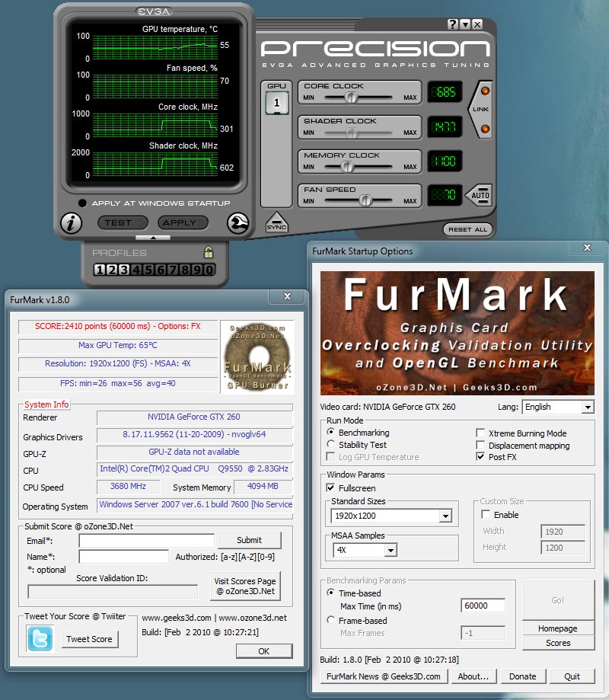Quit FurMark startup options
The height and width of the screenshot is (700, 609).
click(x=572, y=676)
